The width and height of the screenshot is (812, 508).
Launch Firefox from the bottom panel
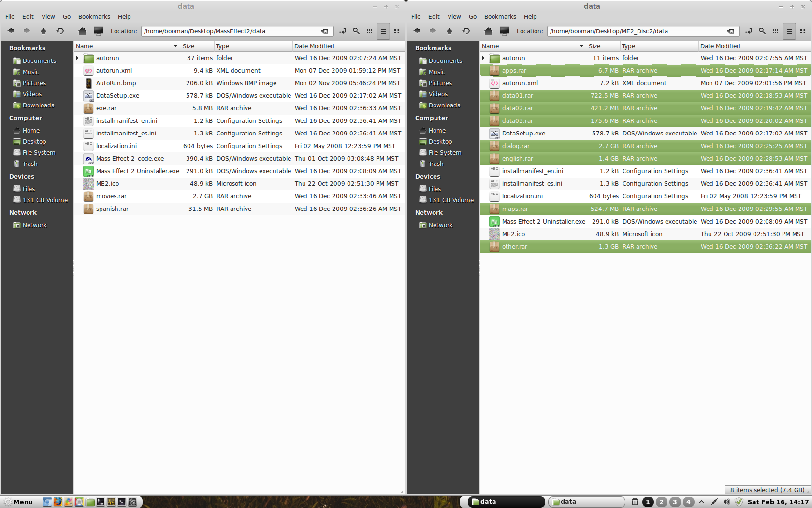(x=58, y=502)
